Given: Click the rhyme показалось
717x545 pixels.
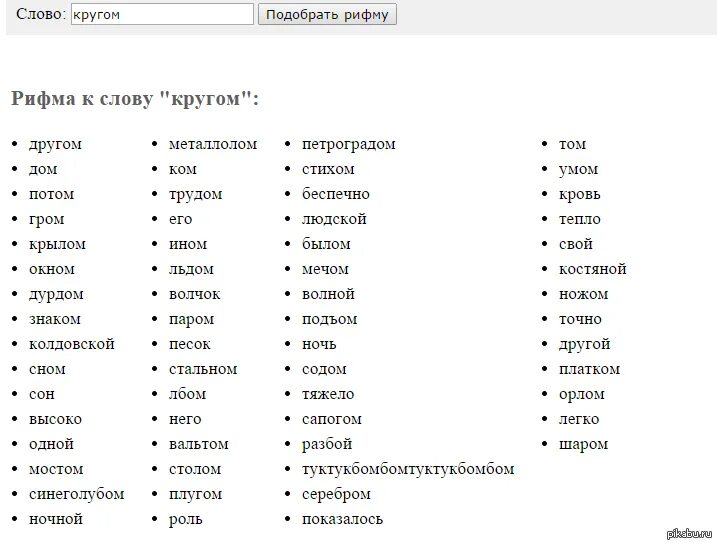Looking at the screenshot, I should click(342, 519).
